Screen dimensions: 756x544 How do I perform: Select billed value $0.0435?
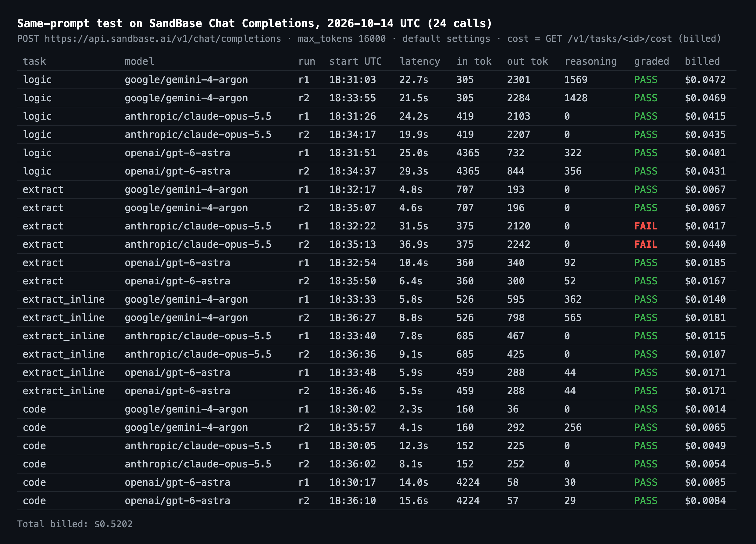point(705,135)
